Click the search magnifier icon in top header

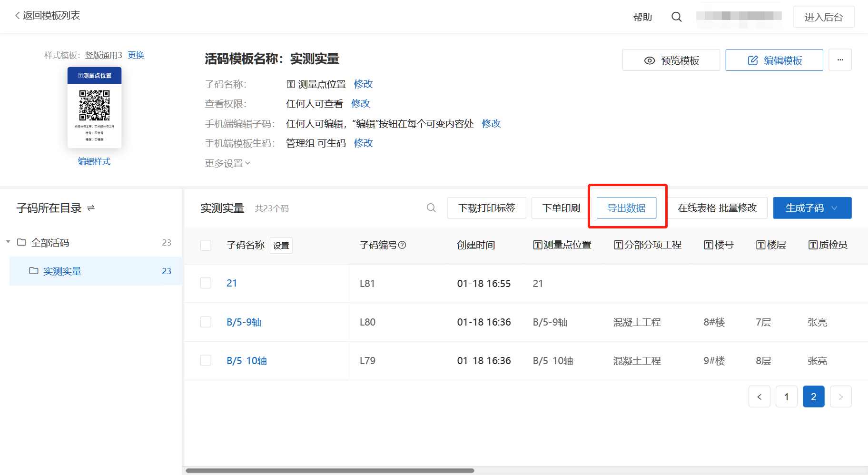pos(676,17)
